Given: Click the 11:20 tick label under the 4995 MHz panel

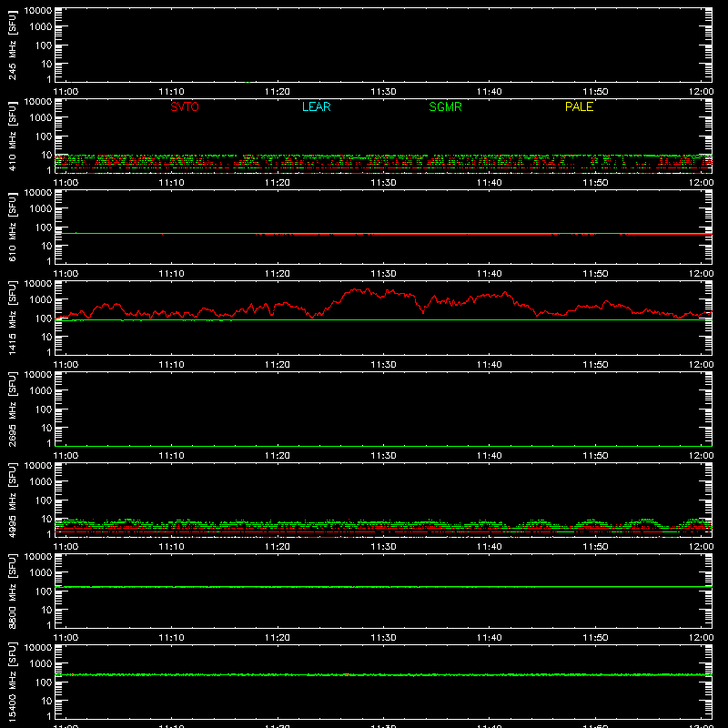Looking at the screenshot, I should [x=278, y=547].
